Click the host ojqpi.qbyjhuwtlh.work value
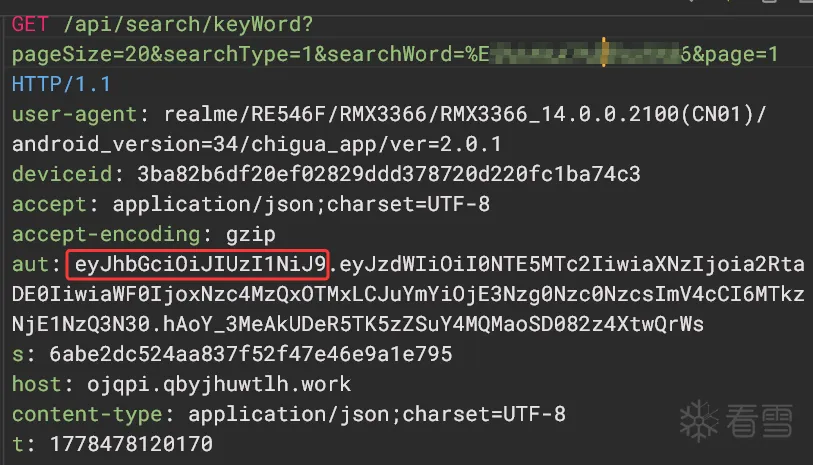This screenshot has height=465, width=813. (x=219, y=385)
